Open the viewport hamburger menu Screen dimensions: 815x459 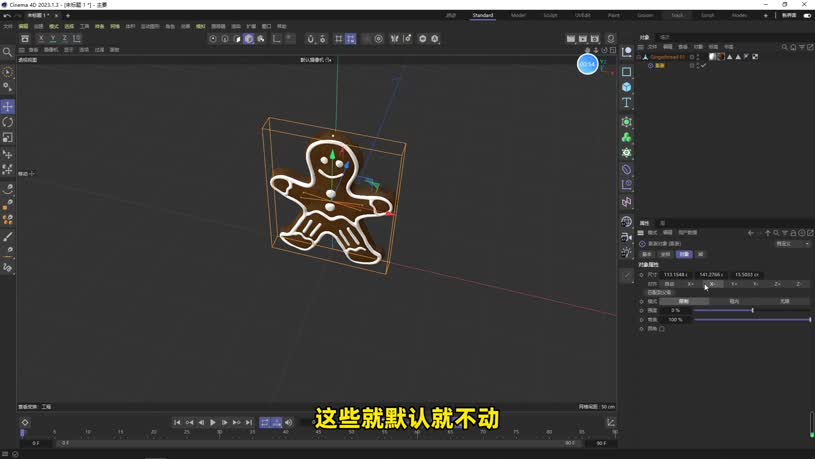[22, 50]
